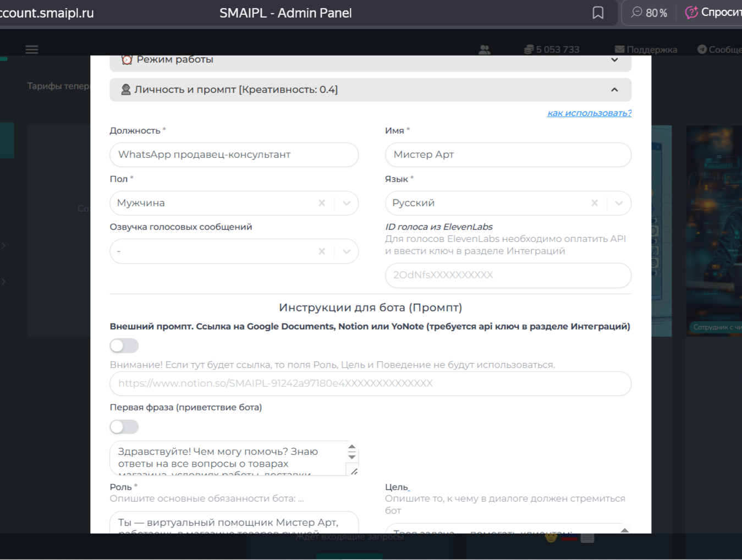
Task: Collapse the Личность и промпт section
Action: 614,90
